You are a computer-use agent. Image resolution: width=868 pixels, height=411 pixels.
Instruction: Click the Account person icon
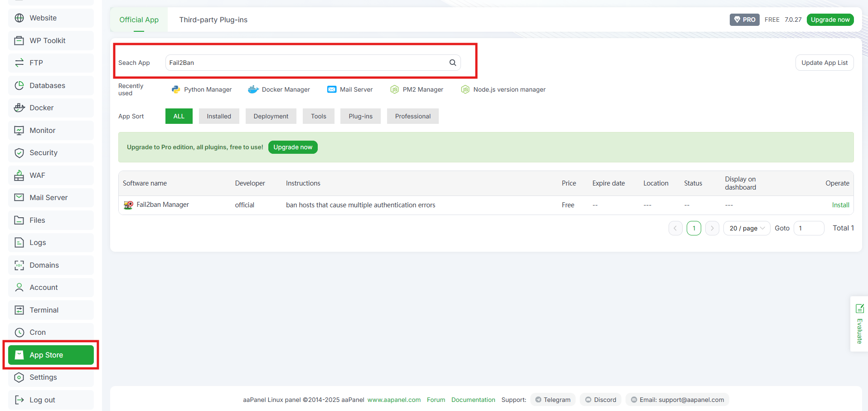point(19,288)
